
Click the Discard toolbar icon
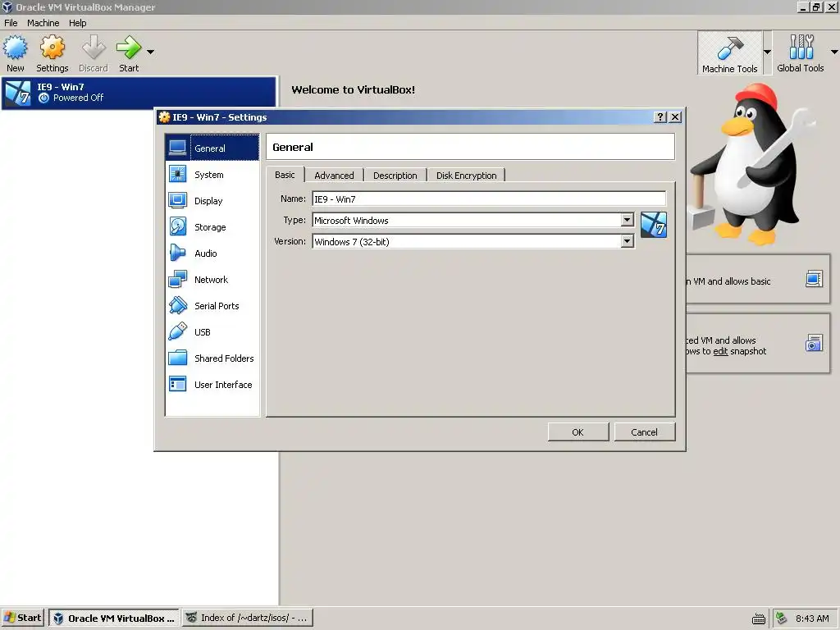click(x=94, y=53)
